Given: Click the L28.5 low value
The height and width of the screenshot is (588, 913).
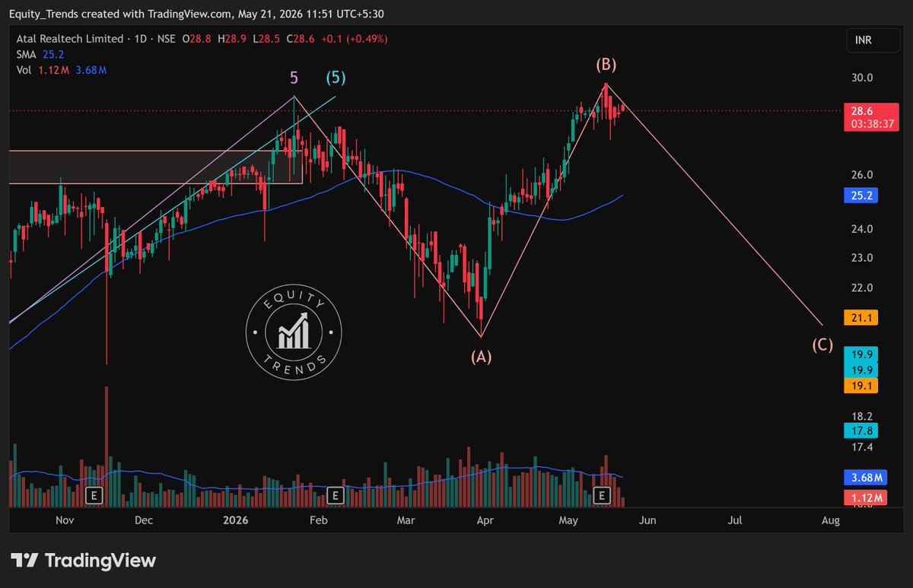Looking at the screenshot, I should pos(266,38).
